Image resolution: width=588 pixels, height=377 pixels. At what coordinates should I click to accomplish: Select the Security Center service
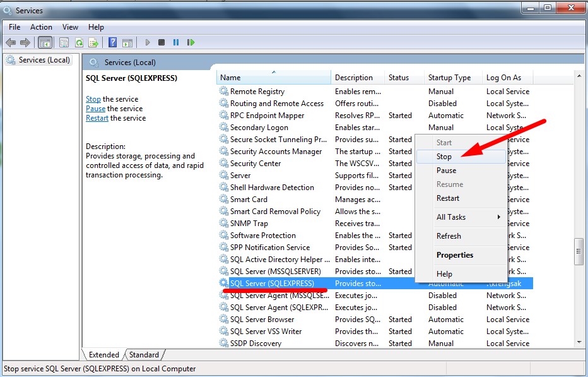click(316, 164)
